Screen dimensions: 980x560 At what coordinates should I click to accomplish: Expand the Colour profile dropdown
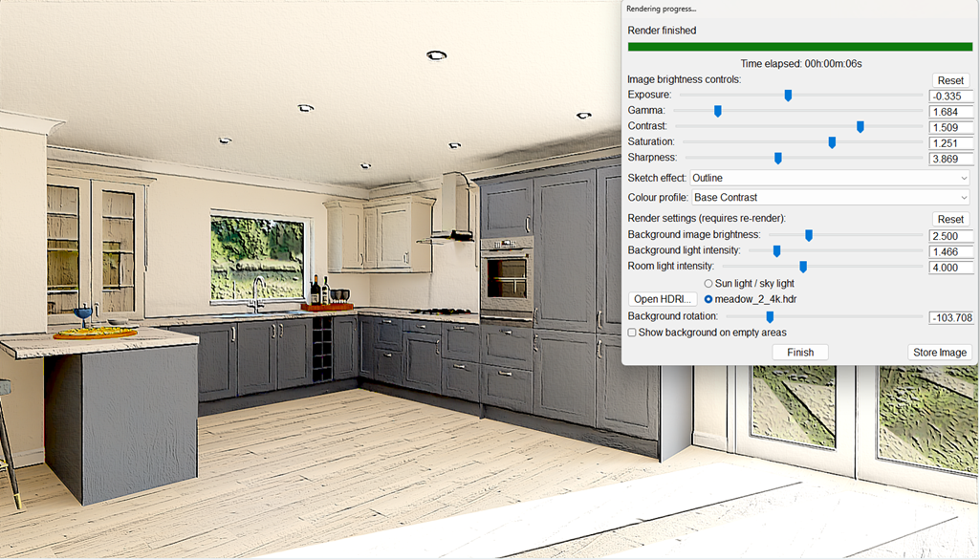[x=830, y=198]
